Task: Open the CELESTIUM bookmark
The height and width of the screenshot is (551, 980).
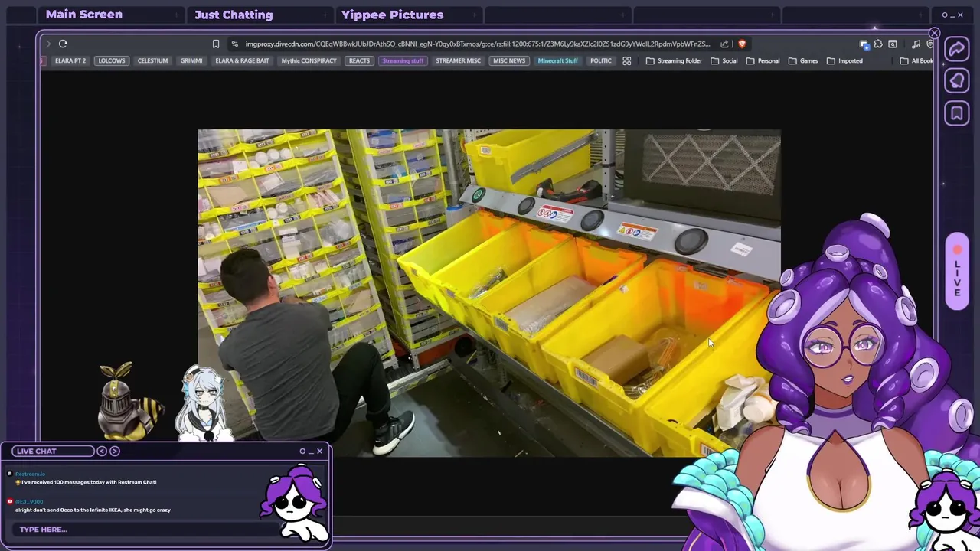Action: point(152,60)
